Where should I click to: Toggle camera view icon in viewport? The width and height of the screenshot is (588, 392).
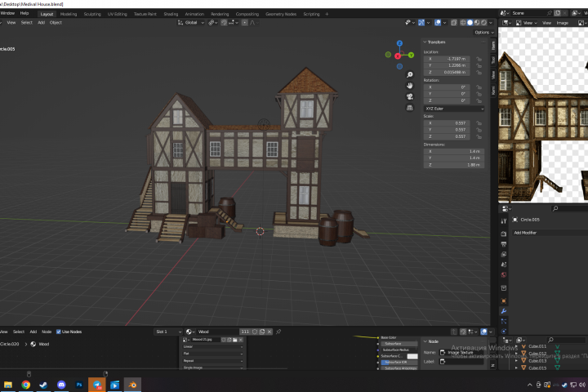point(410,97)
